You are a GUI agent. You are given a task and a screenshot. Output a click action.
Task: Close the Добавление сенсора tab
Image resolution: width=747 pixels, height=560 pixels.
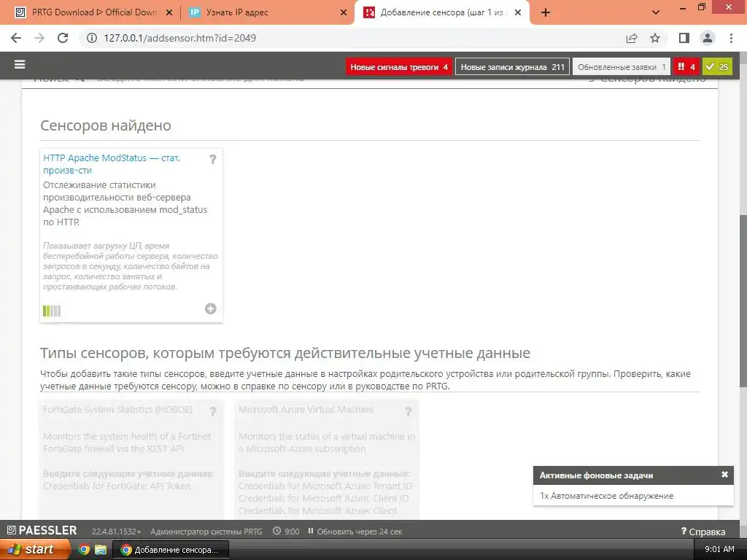coord(518,13)
